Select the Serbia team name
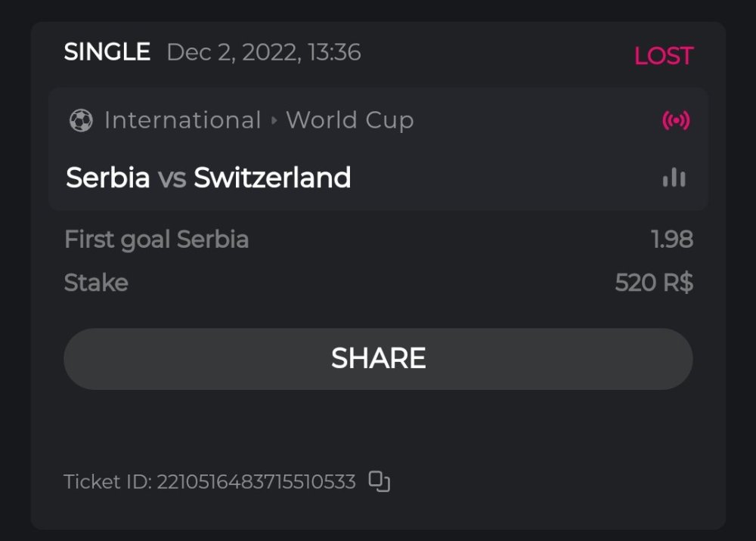The width and height of the screenshot is (756, 541). coord(107,178)
